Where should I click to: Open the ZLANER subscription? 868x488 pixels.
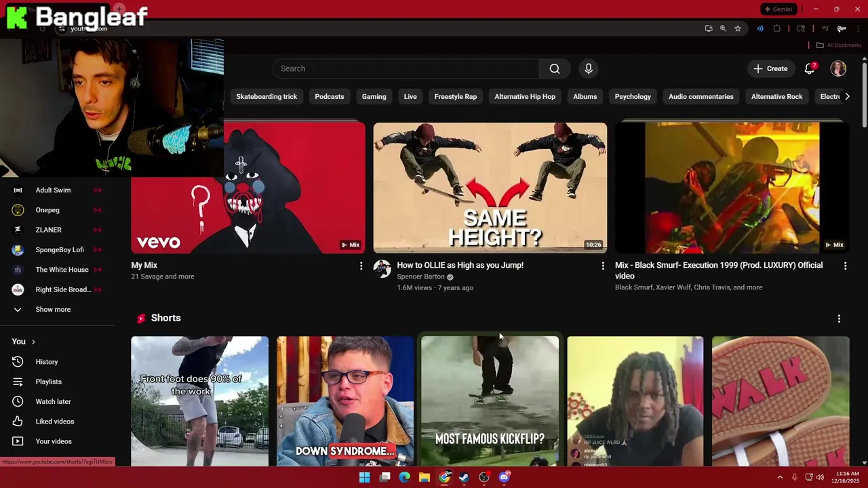(x=56, y=230)
